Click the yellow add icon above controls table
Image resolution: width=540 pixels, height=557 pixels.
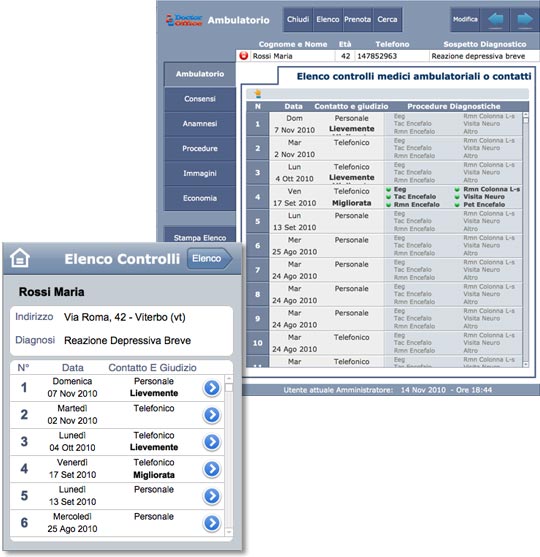[258, 93]
